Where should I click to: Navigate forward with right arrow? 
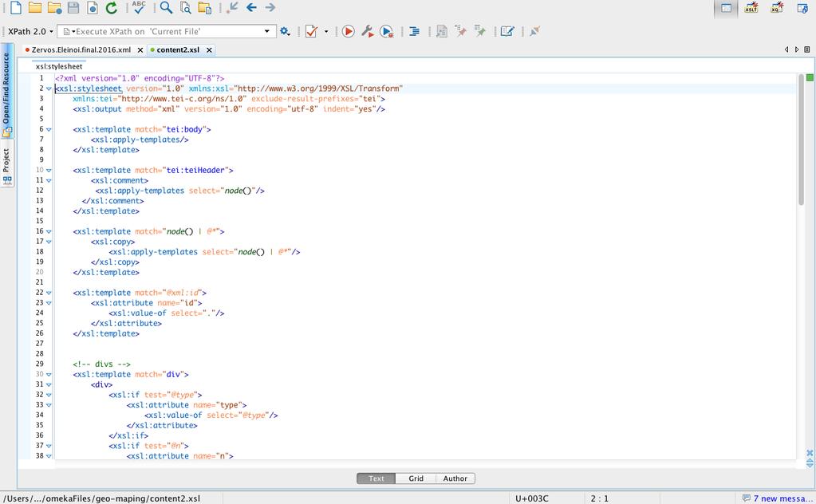click(270, 7)
